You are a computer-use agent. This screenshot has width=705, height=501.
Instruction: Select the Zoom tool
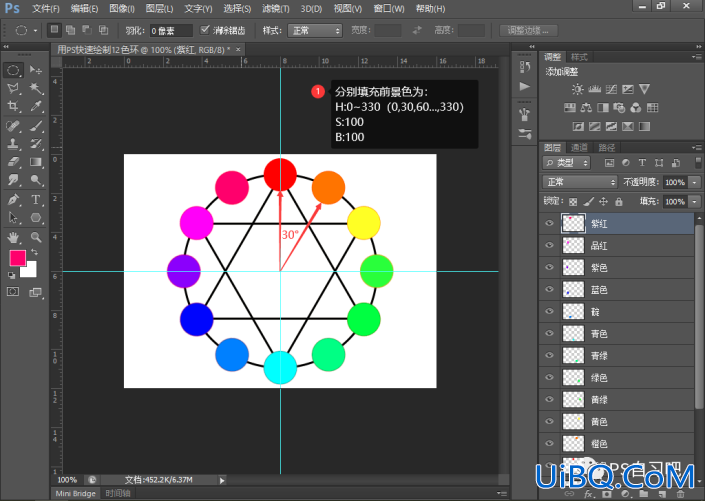(36, 237)
